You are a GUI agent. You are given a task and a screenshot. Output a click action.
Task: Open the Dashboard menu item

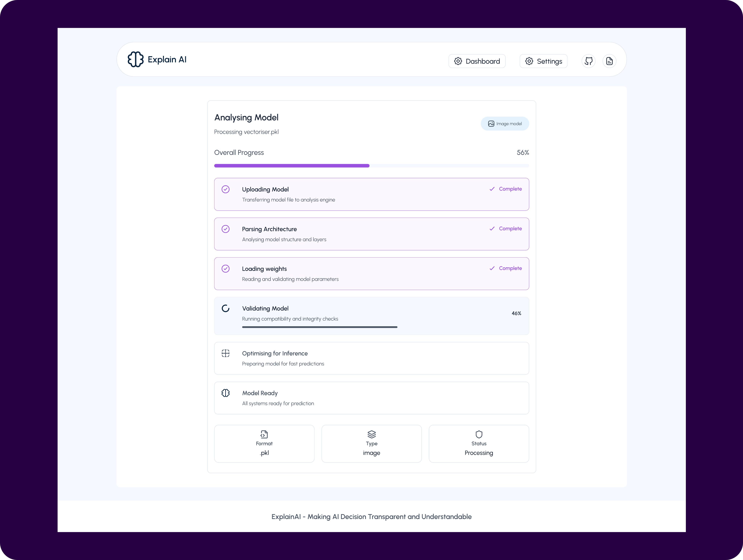coord(477,61)
